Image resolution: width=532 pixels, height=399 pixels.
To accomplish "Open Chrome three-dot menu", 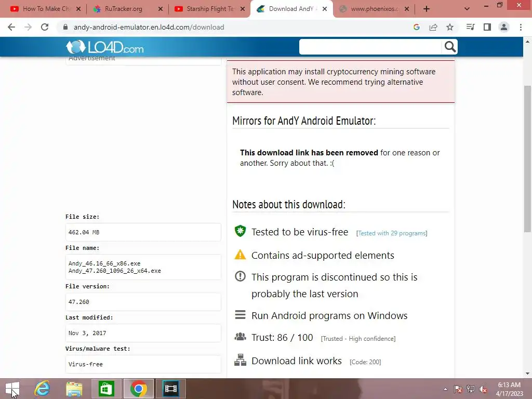I will pos(521,27).
